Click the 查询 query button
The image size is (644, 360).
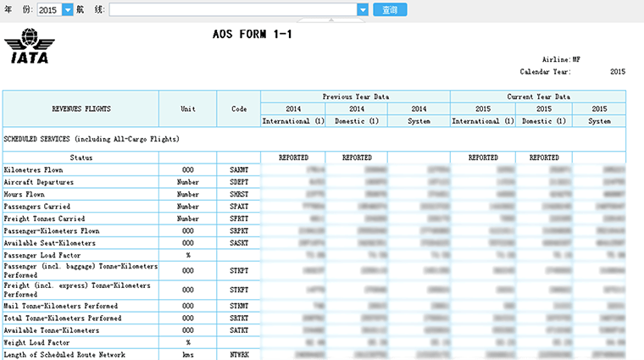[x=390, y=10]
